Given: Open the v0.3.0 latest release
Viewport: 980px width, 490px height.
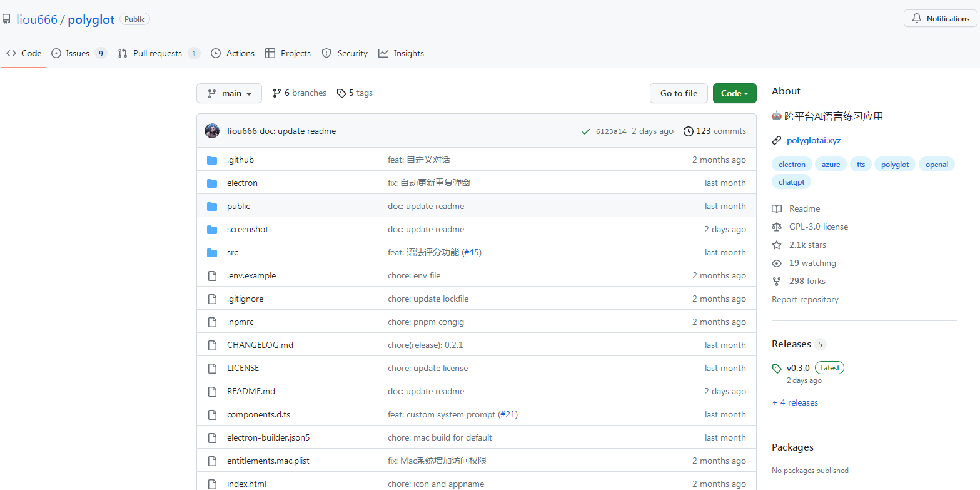Looking at the screenshot, I should tap(798, 368).
